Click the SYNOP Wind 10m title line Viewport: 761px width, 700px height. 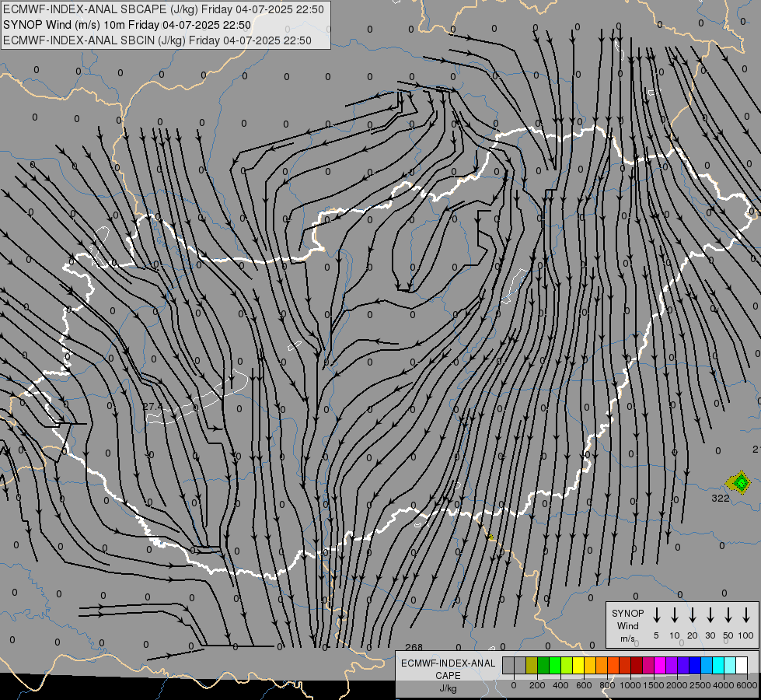[x=127, y=25]
